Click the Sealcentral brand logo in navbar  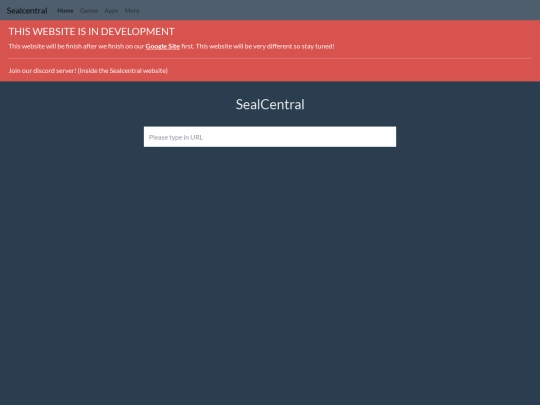coord(27,11)
